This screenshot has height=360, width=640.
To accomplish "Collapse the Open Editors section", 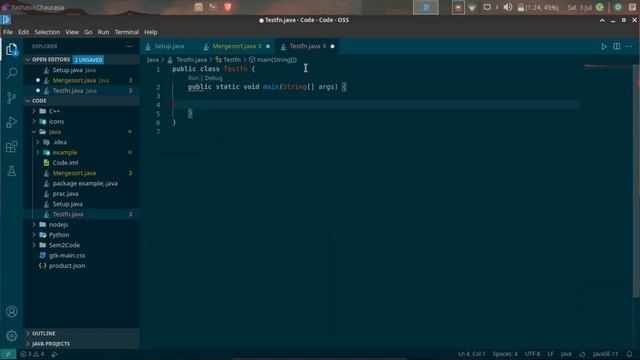I will click(x=81, y=60).
